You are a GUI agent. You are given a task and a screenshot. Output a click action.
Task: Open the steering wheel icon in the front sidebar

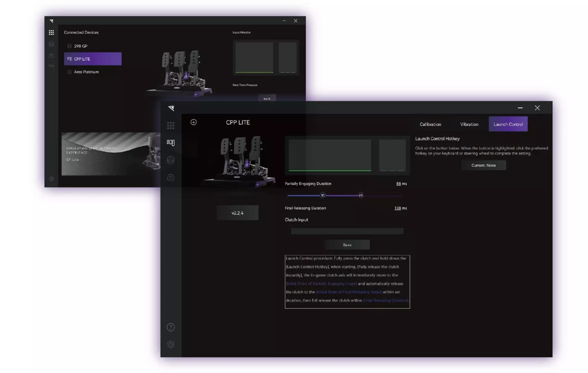170,160
